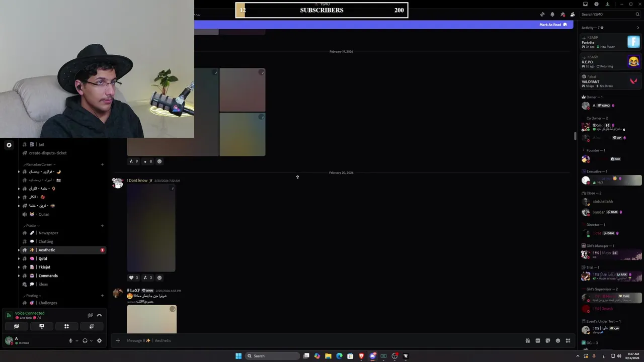Expand the Activity section chevron
The image size is (644, 362).
pyautogui.click(x=638, y=28)
